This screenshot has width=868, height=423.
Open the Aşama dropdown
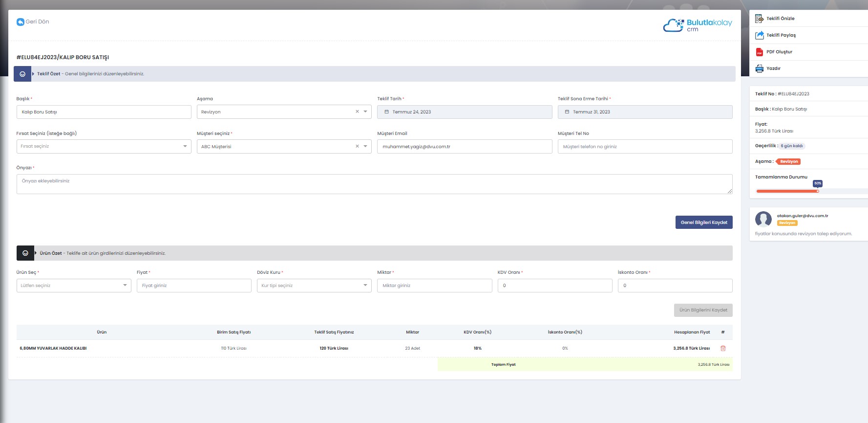point(365,112)
